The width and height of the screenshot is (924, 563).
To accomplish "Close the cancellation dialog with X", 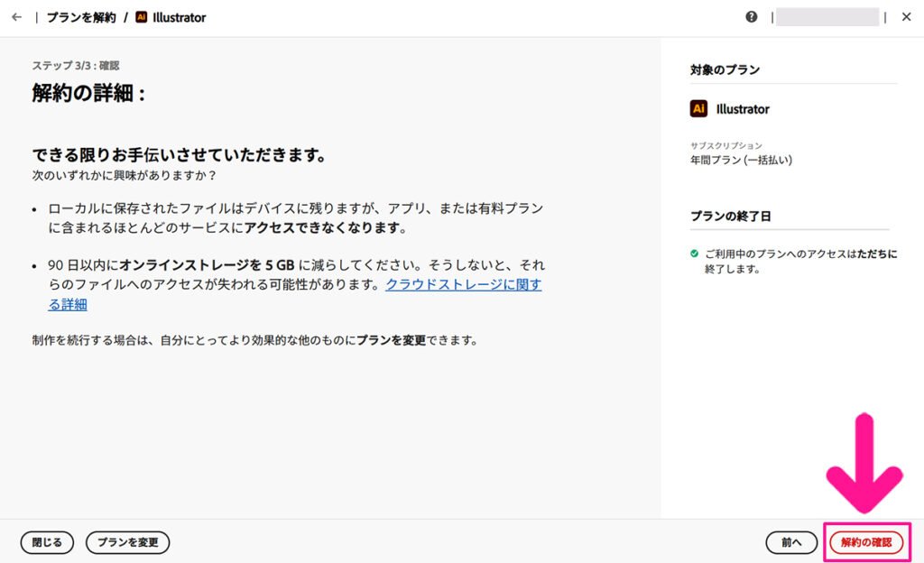I will [906, 17].
